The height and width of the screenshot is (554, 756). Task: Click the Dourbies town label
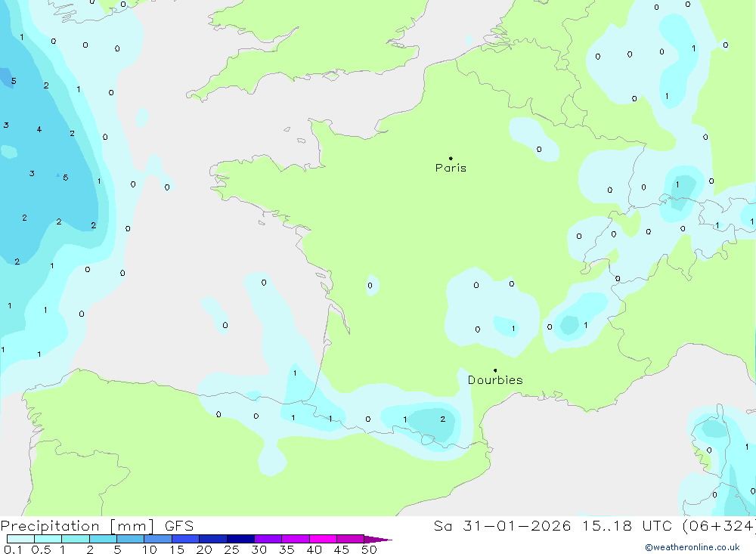coord(495,380)
